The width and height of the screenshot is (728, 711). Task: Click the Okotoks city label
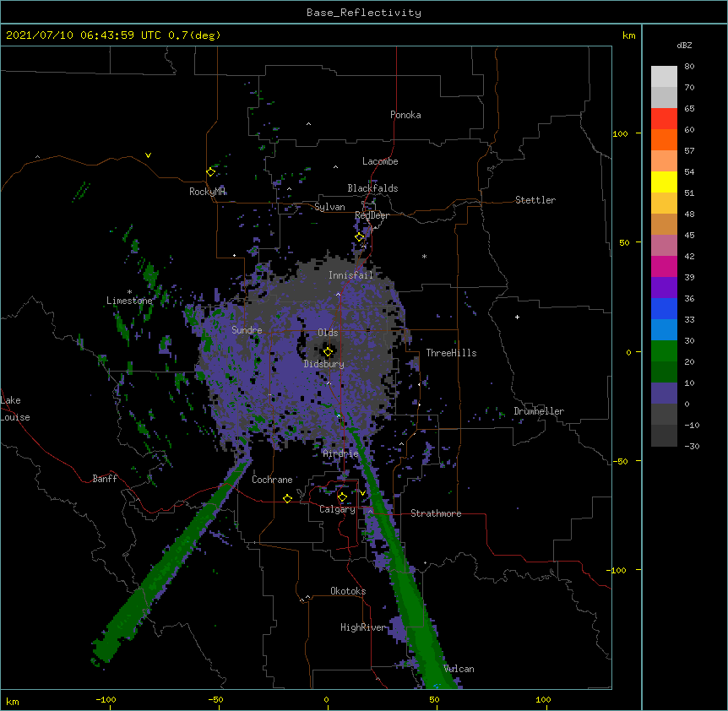pyautogui.click(x=348, y=591)
